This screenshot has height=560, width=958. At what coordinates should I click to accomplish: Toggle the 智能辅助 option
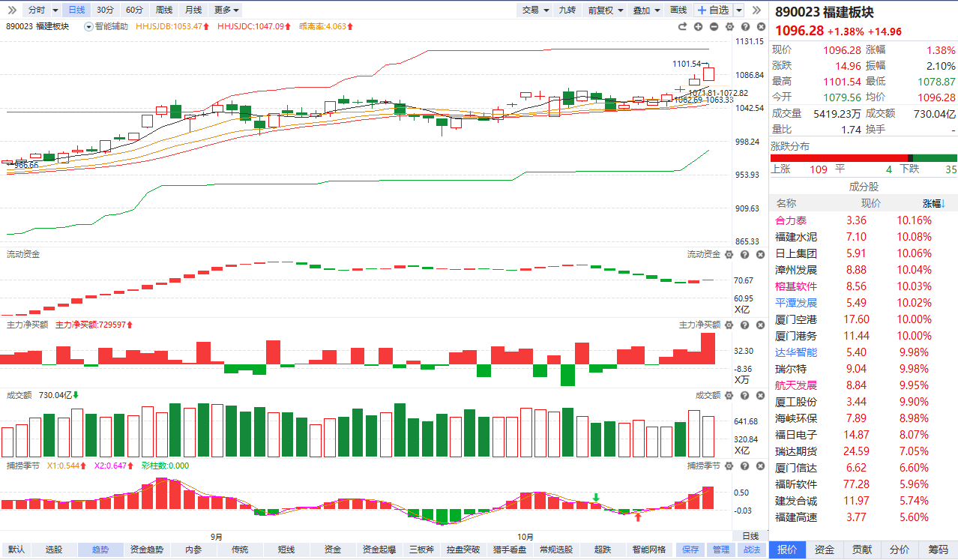106,26
